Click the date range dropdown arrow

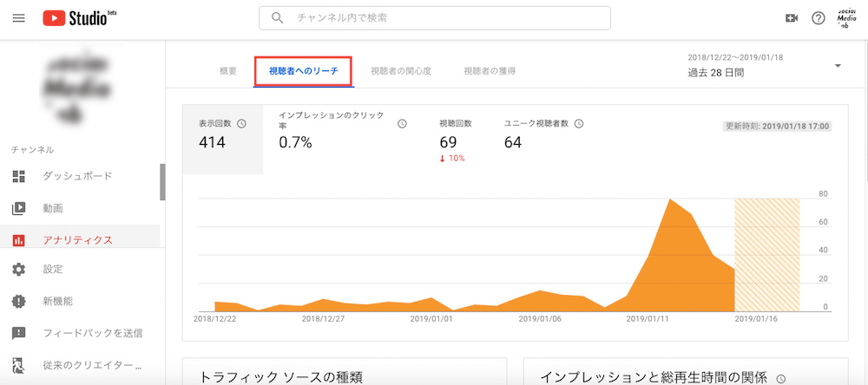click(x=838, y=66)
